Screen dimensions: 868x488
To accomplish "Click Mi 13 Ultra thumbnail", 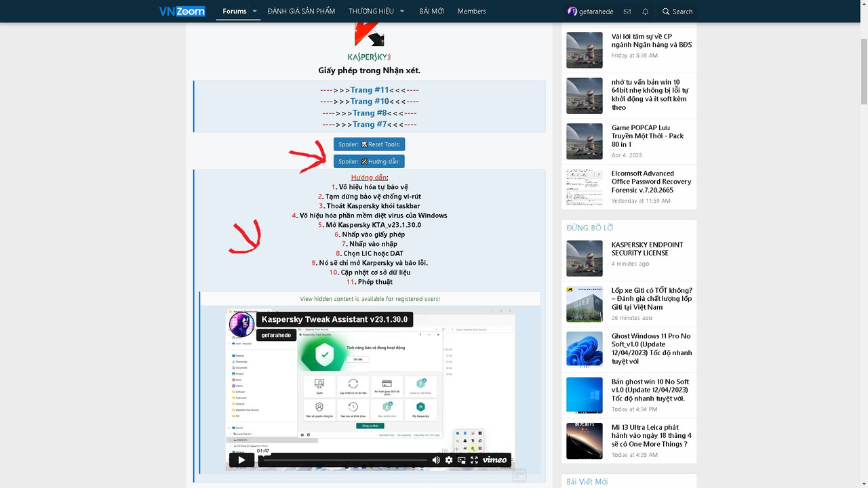I will [585, 441].
